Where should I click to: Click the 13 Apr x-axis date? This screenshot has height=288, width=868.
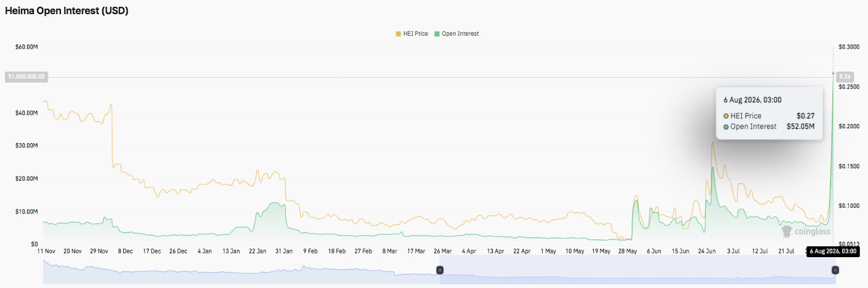click(495, 252)
